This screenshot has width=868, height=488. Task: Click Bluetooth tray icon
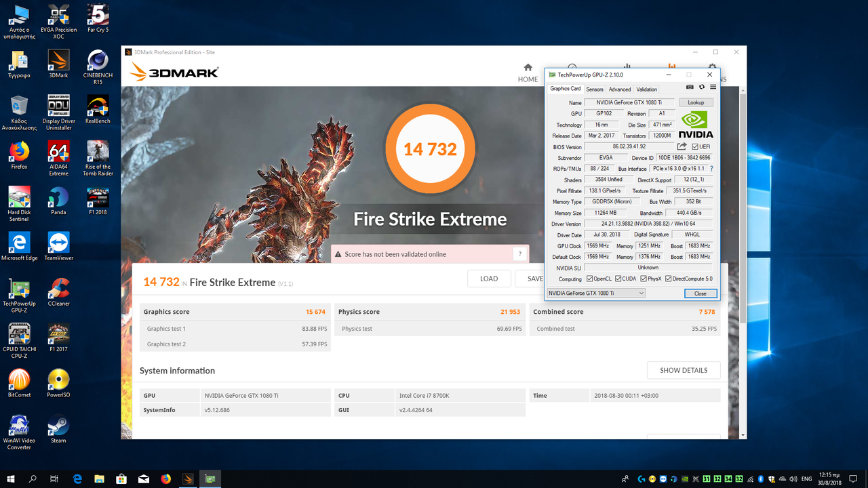(x=760, y=479)
